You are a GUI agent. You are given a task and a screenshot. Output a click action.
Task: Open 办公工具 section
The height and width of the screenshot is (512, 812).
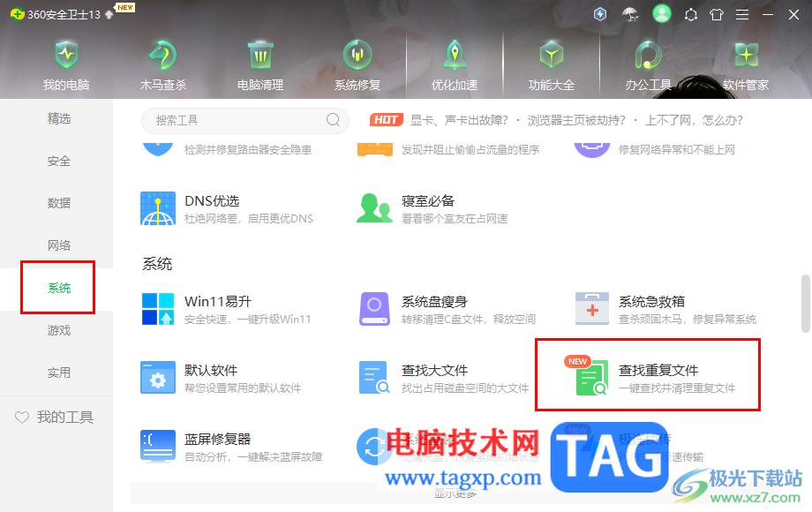649,65
